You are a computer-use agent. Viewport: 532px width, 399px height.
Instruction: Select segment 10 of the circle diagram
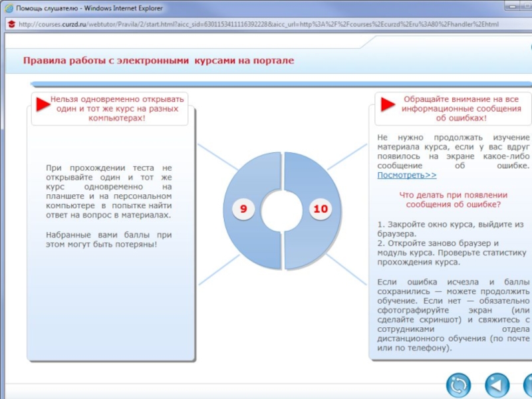pyautogui.click(x=321, y=209)
